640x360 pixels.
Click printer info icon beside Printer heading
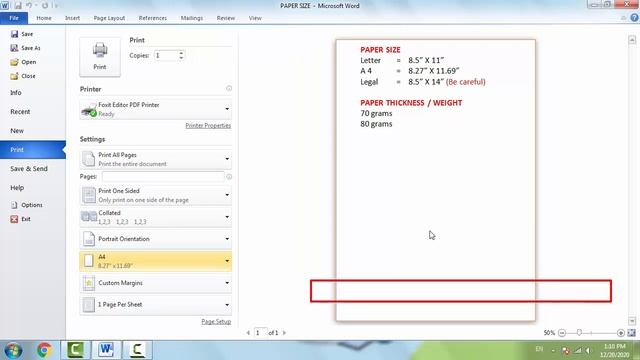229,88
